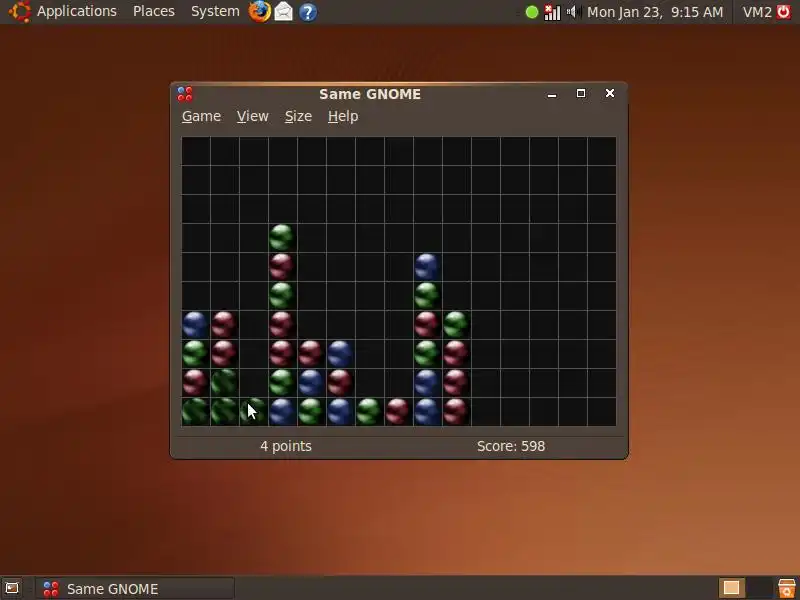Click the green ball topping the tenth column
800x600 pixels.
[457, 324]
